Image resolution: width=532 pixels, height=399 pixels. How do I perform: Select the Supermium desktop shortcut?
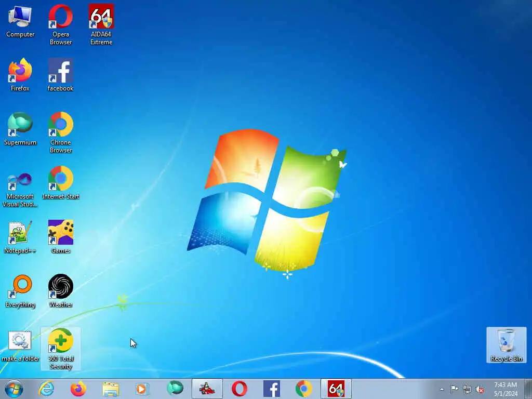[20, 129]
